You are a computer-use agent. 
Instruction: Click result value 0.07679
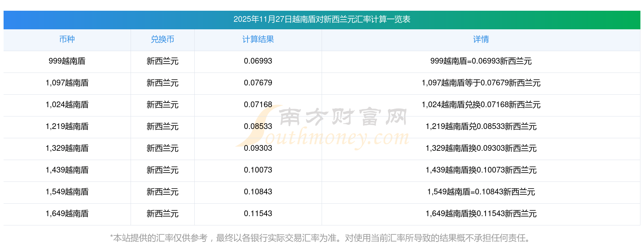(x=258, y=83)
